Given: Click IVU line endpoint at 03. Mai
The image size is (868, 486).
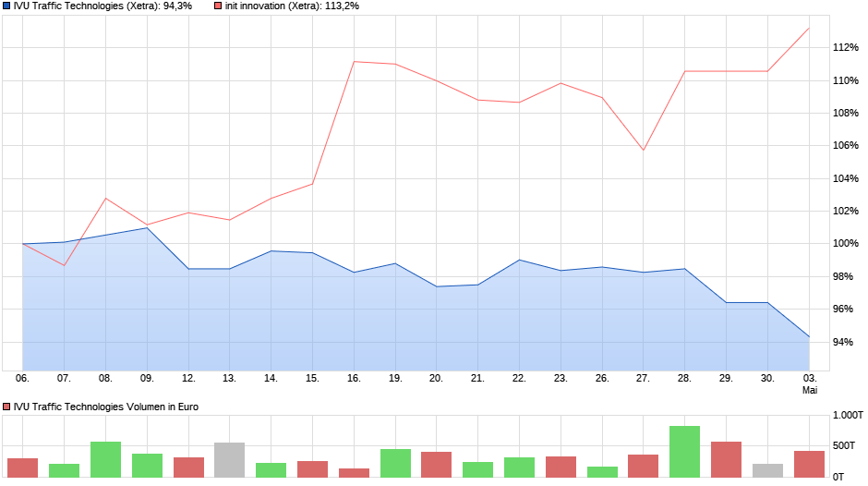Looking at the screenshot, I should point(809,337).
